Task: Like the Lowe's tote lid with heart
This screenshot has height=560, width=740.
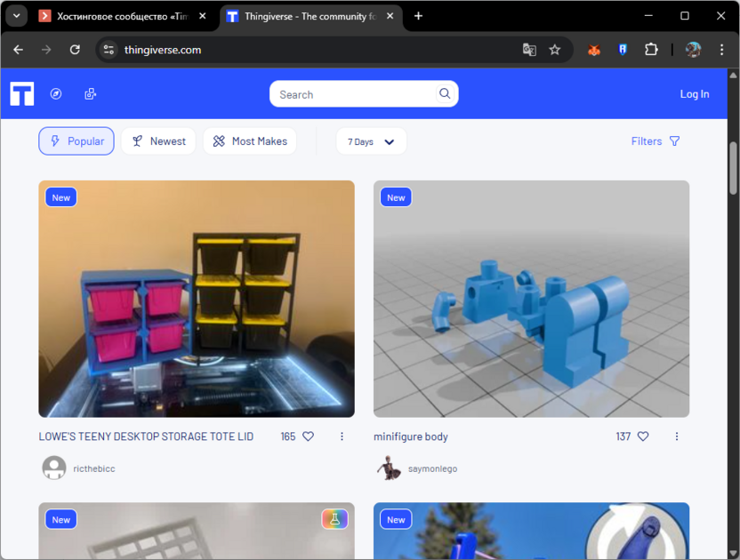Action: (x=308, y=436)
